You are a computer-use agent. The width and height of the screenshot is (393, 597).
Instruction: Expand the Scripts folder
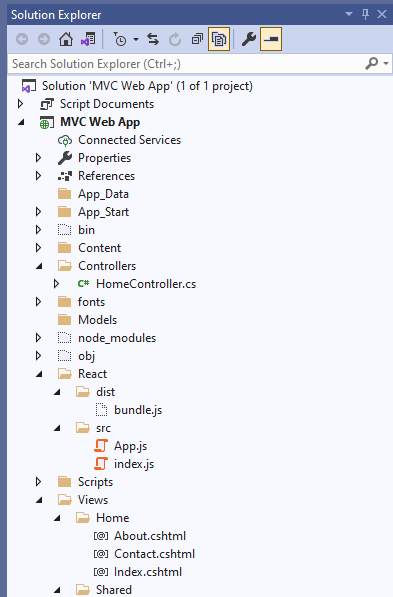(x=38, y=482)
